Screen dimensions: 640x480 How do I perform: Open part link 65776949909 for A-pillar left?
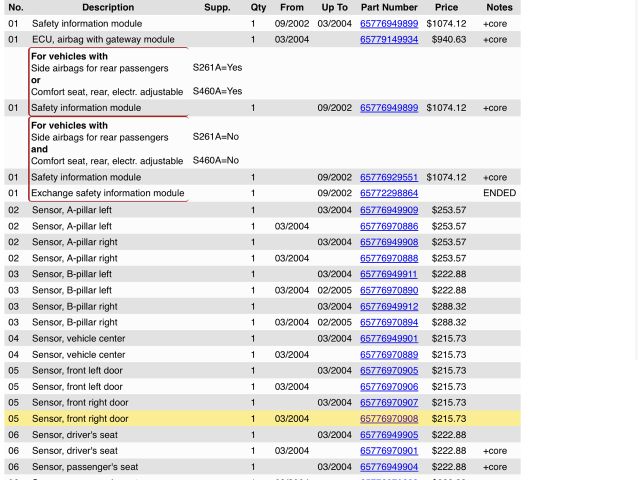coord(389,210)
